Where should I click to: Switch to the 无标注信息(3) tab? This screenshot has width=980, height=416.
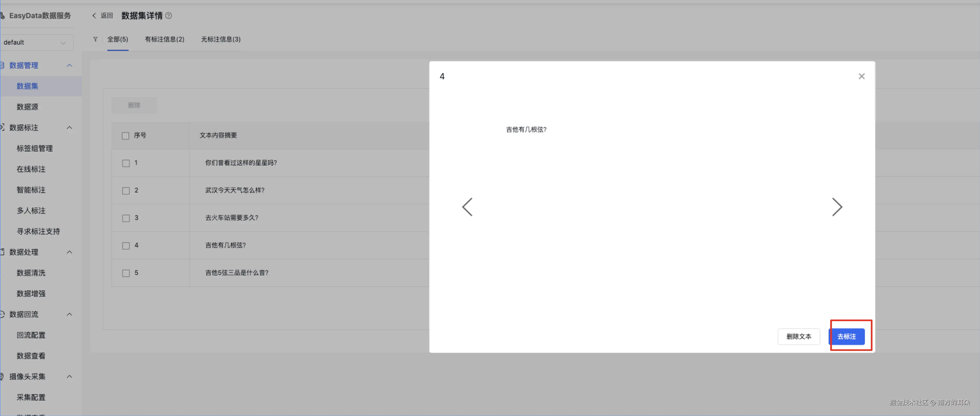click(x=221, y=39)
